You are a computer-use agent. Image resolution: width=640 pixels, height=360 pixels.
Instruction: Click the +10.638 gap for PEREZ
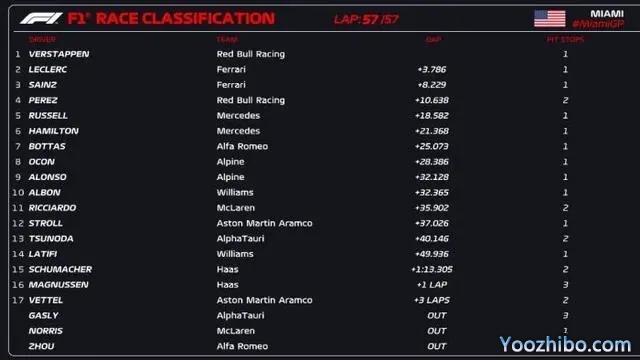(x=432, y=100)
